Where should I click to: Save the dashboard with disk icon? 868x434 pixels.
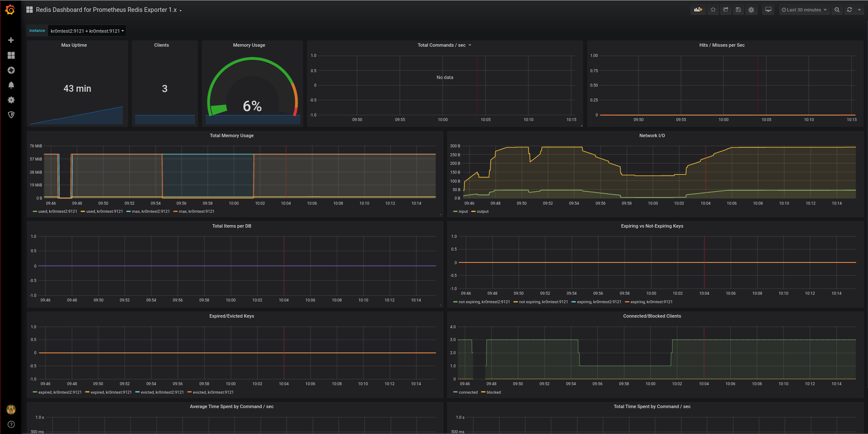coord(738,10)
